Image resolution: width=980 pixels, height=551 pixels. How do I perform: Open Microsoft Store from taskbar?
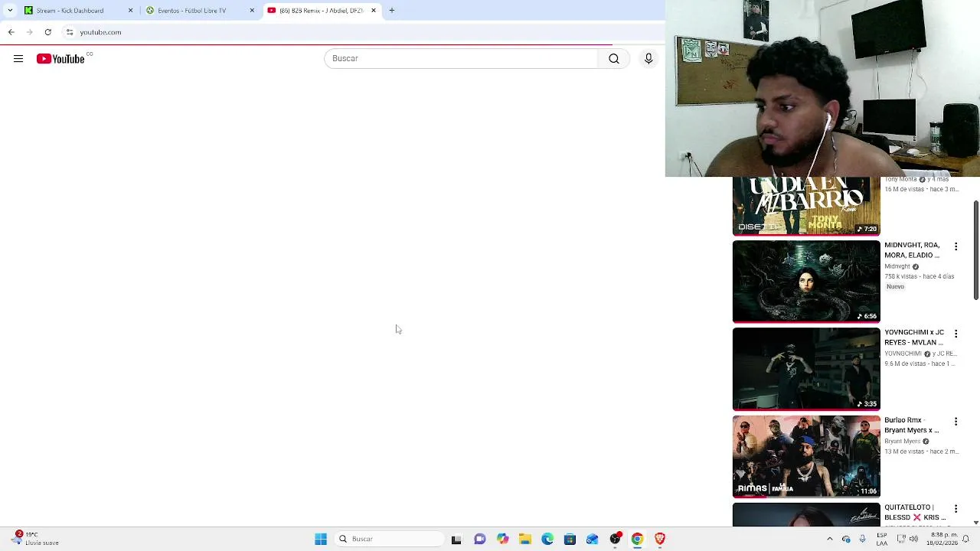coord(570,540)
